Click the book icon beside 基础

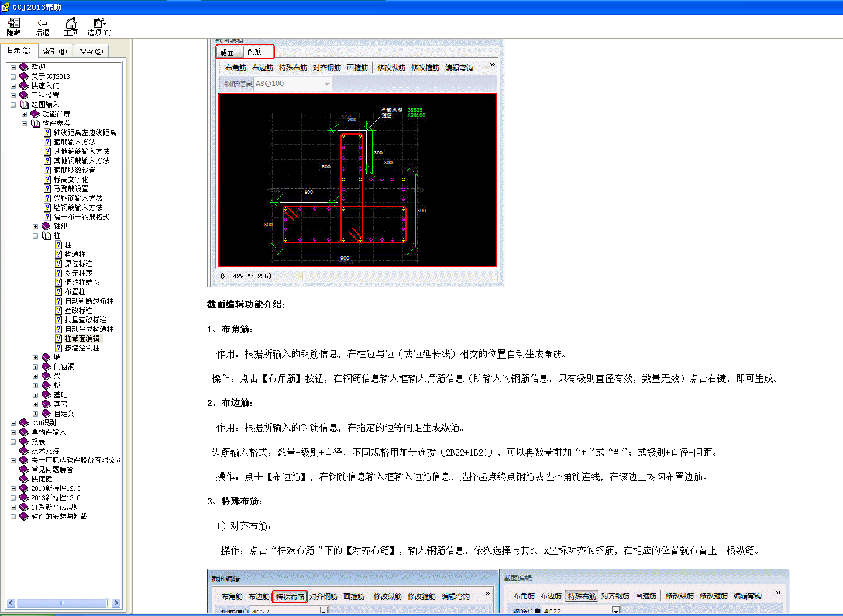pos(46,395)
